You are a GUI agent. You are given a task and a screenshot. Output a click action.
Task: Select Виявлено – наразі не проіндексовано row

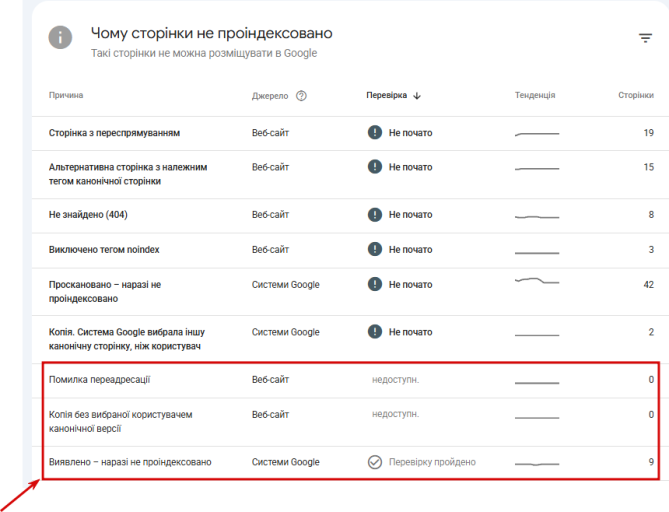coord(350,463)
